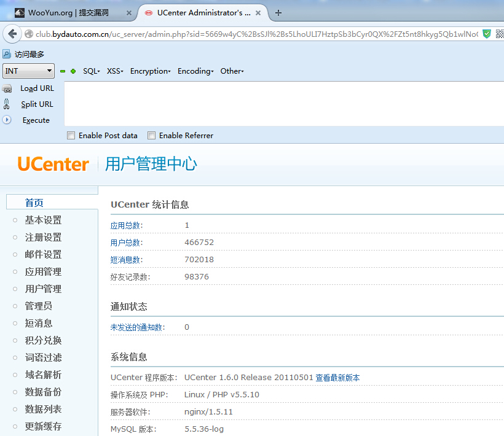
Task: Open 管理员 in sidebar
Action: [x=39, y=306]
